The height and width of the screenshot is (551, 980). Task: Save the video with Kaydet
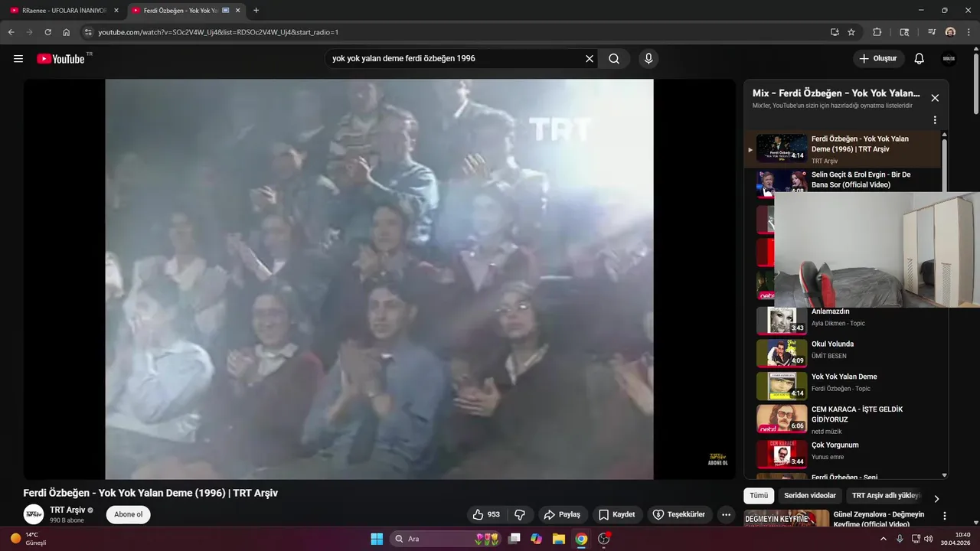pyautogui.click(x=617, y=514)
